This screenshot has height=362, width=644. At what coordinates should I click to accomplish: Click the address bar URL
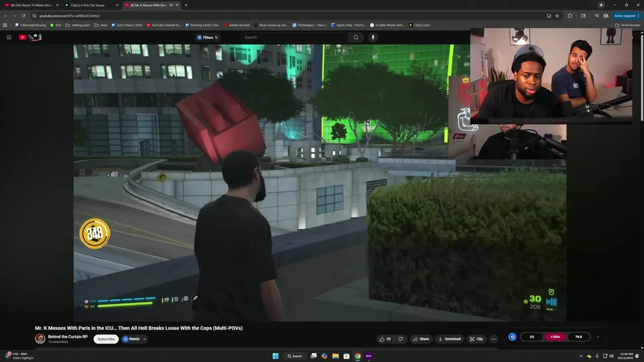69,16
